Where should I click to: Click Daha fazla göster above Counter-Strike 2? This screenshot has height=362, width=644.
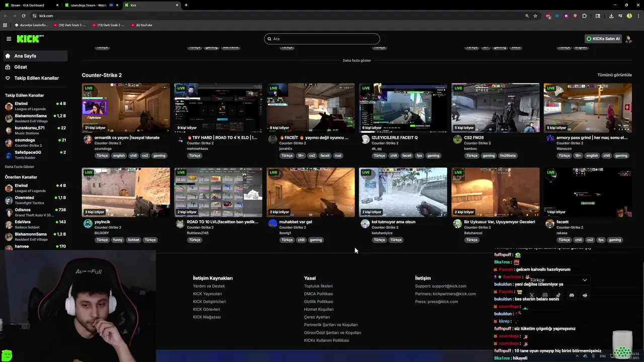357,60
